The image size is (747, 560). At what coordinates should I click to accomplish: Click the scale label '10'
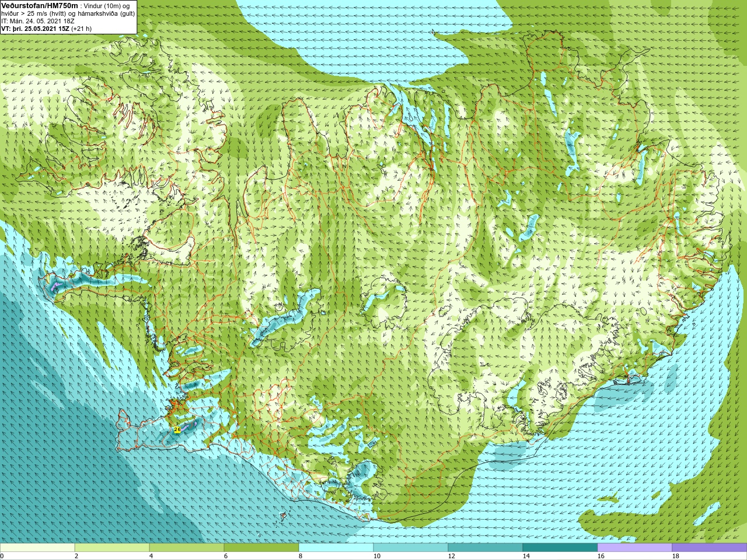tap(376, 556)
